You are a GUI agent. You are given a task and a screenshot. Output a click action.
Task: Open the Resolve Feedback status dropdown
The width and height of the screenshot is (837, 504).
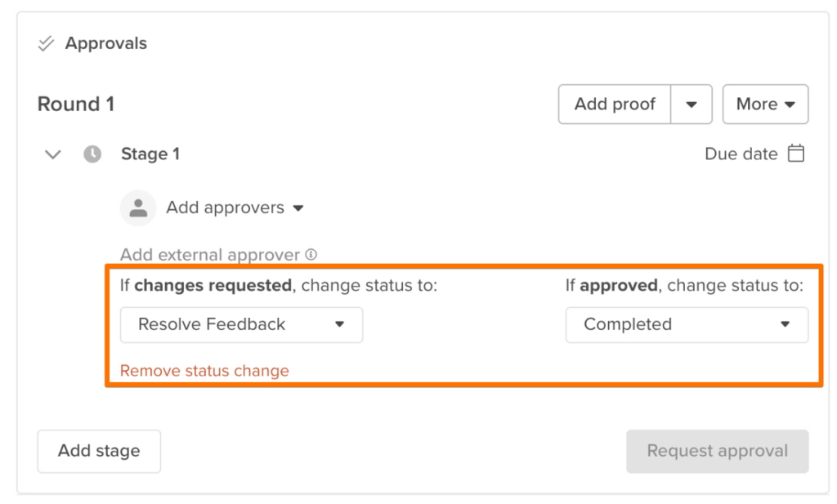pyautogui.click(x=241, y=324)
